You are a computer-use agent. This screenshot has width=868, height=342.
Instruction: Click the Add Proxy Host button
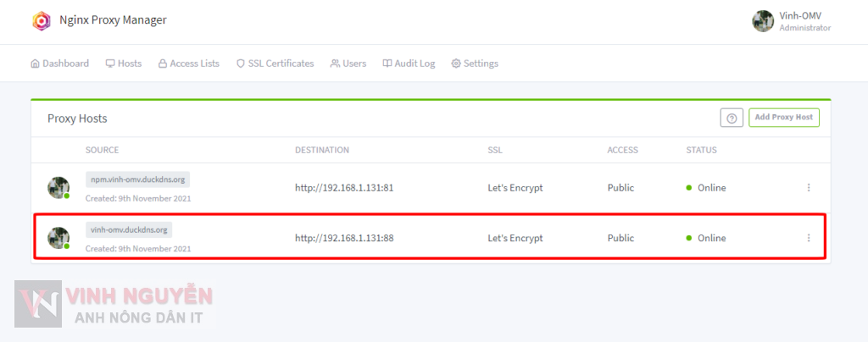coord(784,118)
